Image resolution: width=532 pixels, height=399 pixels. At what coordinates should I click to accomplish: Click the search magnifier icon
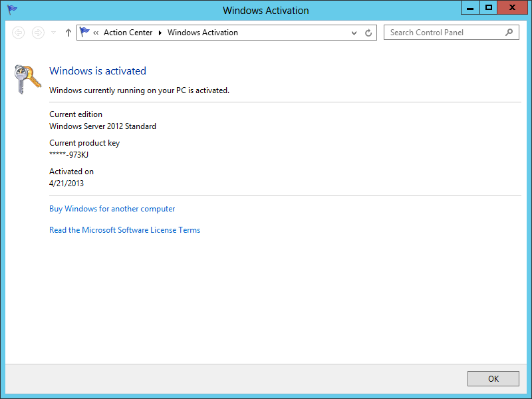[509, 32]
